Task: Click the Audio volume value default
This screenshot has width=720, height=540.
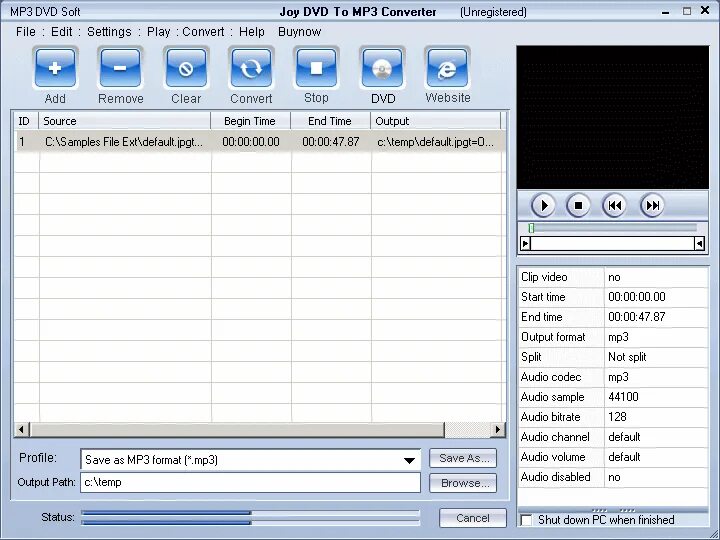Action: (656, 457)
